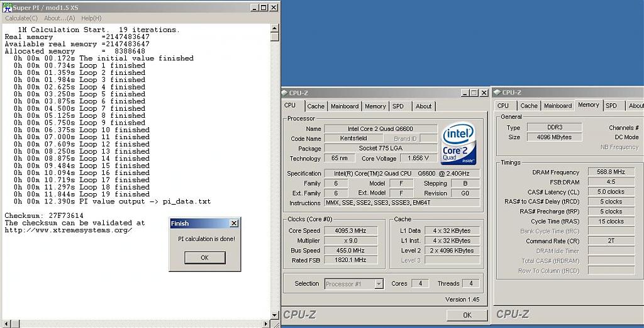Select SPD tab in second CPU-Z window
Viewport: 644px width, 328px height.
click(611, 106)
